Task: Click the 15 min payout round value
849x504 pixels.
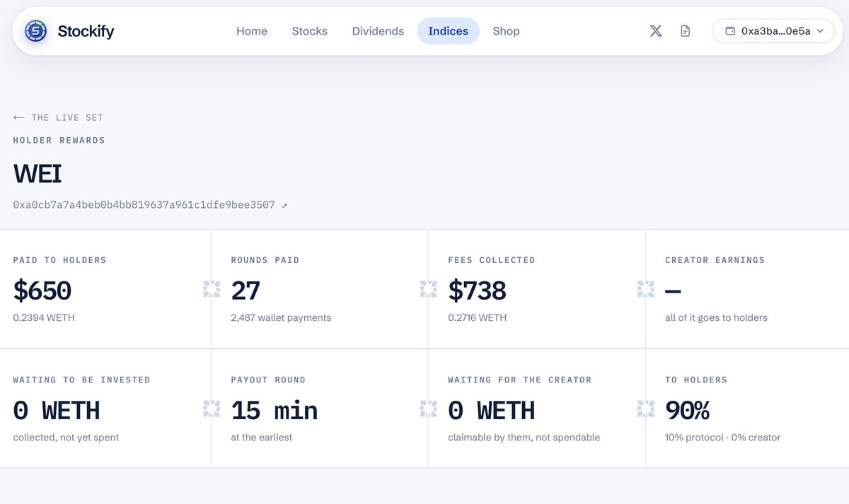Action: (x=275, y=411)
